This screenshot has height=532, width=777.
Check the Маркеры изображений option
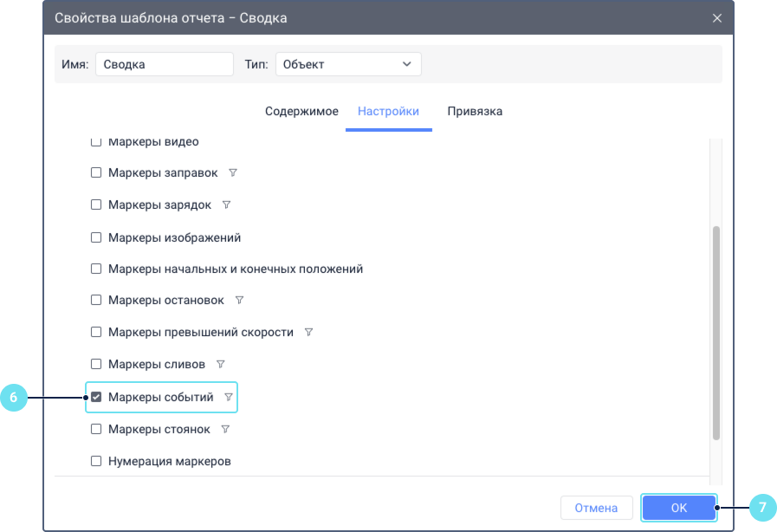96,237
